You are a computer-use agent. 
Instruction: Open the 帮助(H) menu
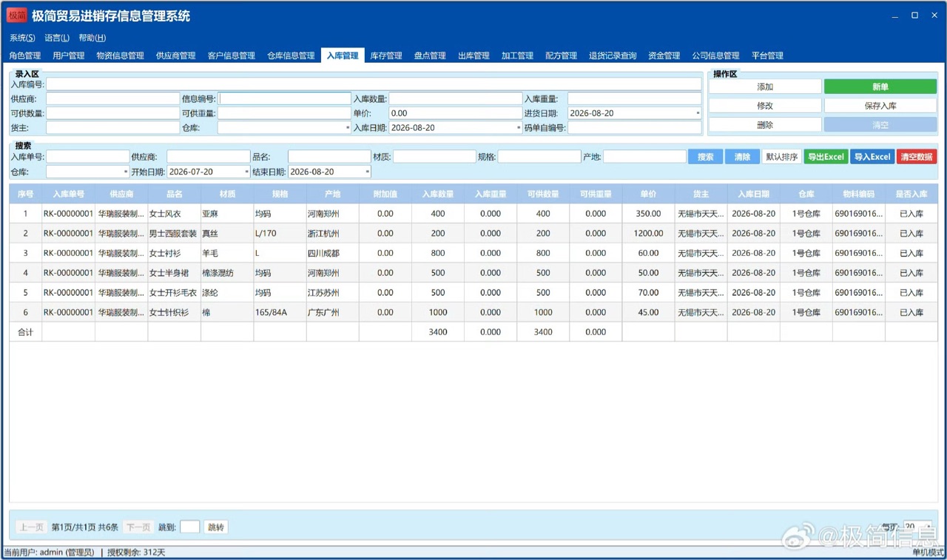92,38
